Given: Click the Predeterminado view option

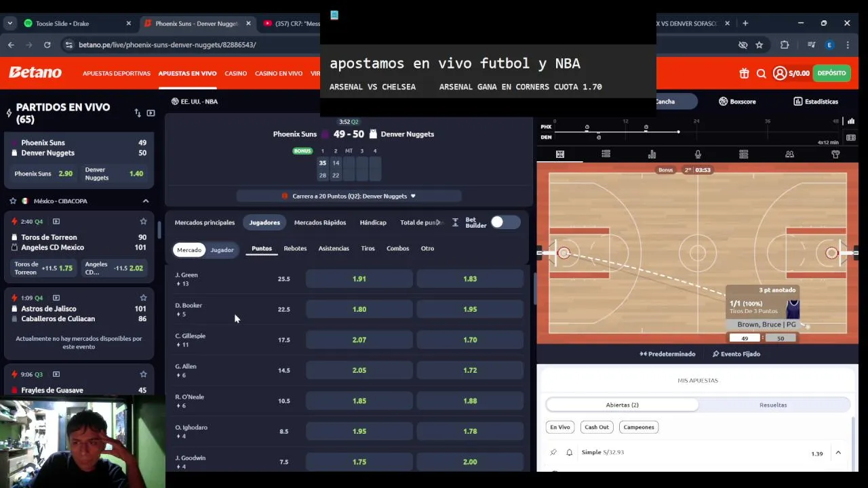Looking at the screenshot, I should pyautogui.click(x=667, y=354).
